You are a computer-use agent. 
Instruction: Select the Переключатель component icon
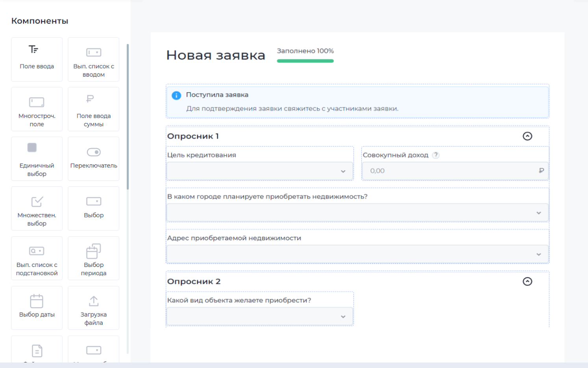click(x=93, y=152)
